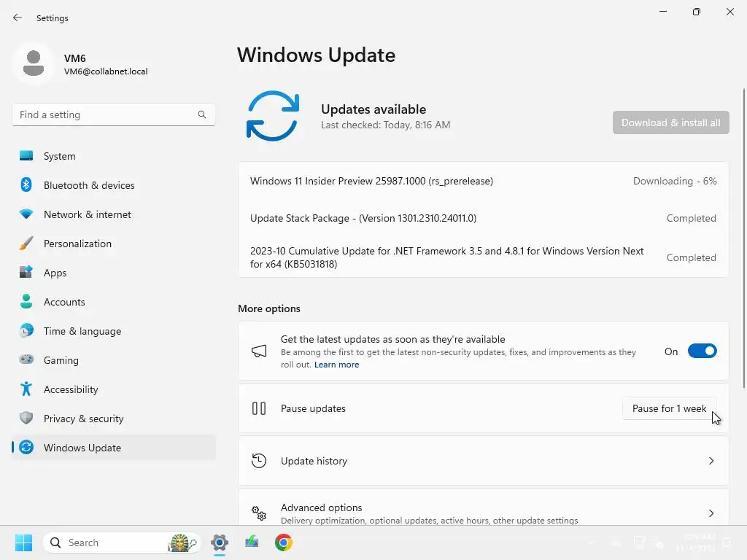Open the Apps settings section
Image resolution: width=747 pixels, height=560 pixels.
[x=114, y=273]
